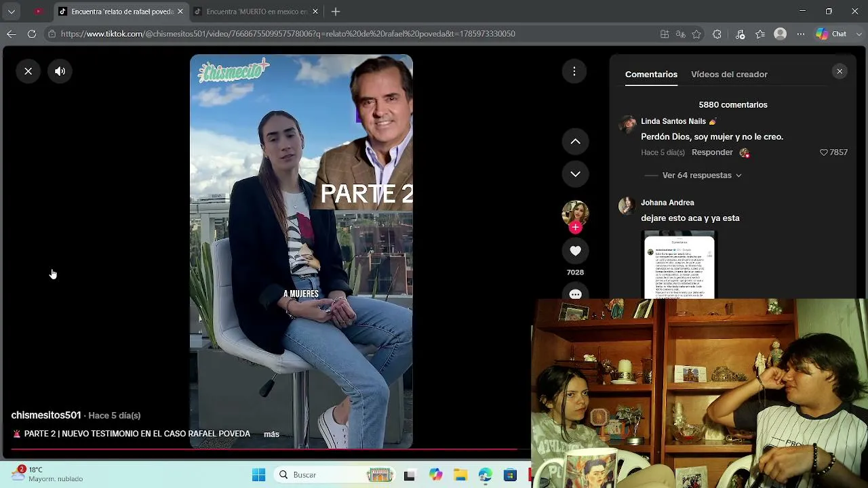868x488 pixels.
Task: Open split screen icon in address bar
Action: (665, 34)
